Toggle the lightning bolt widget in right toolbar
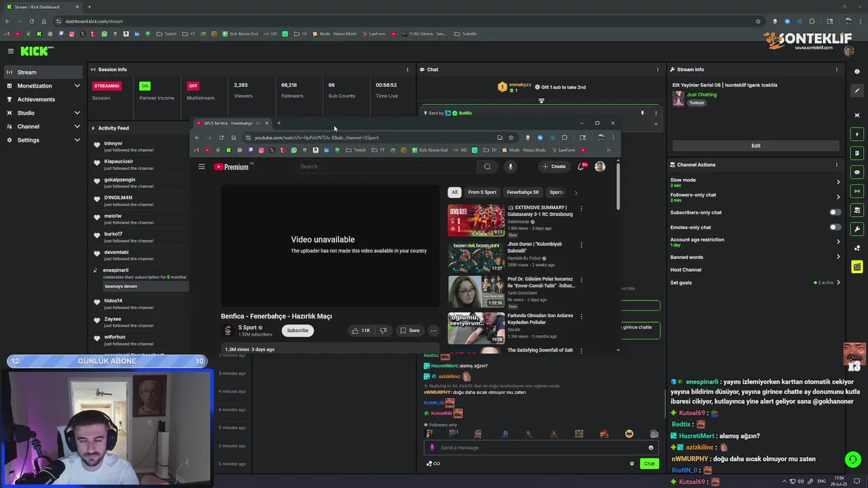Viewport: 868px width, 488px height. click(x=857, y=134)
